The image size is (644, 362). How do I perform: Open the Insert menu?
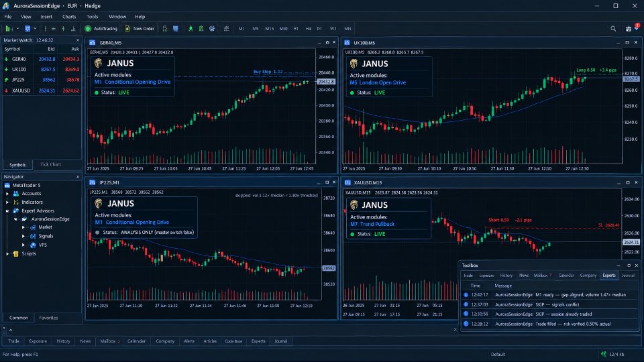[x=46, y=17]
